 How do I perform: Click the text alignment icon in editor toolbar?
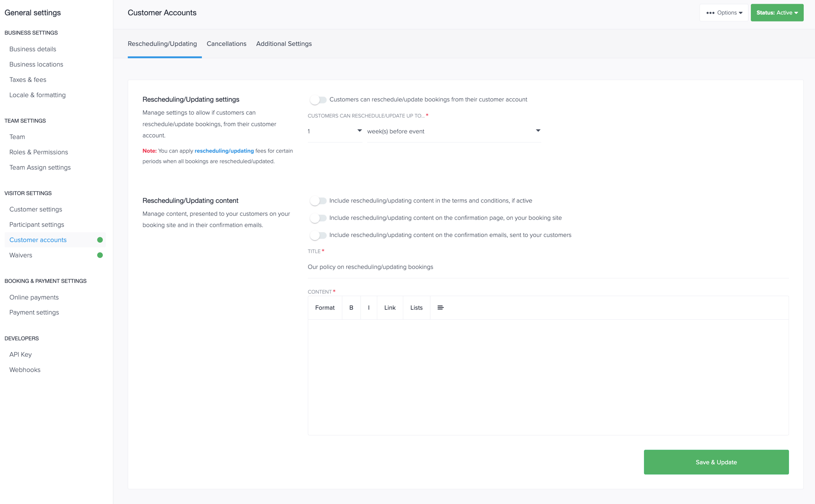440,308
